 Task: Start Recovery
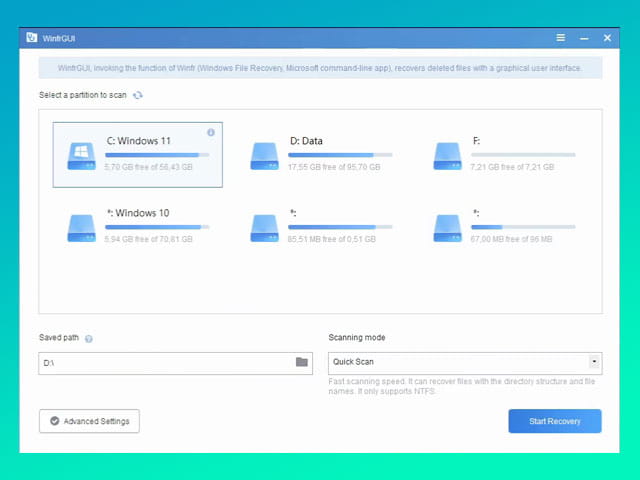[x=555, y=421]
